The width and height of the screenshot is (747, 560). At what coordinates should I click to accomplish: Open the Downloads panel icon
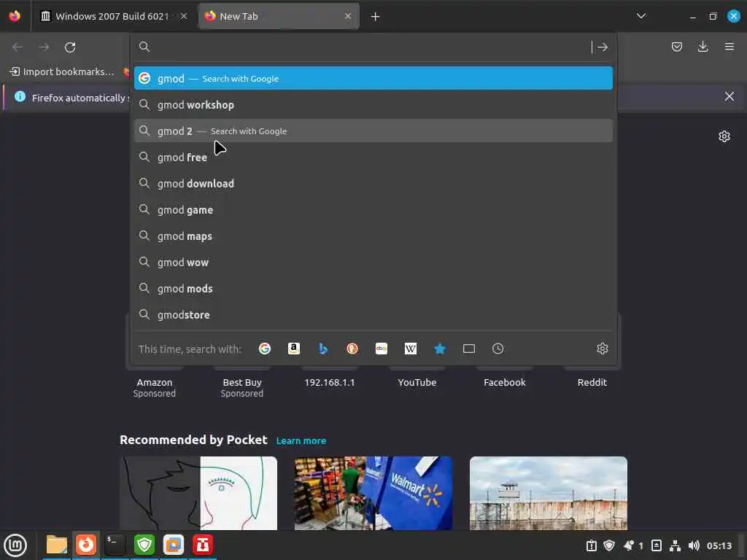703,47
